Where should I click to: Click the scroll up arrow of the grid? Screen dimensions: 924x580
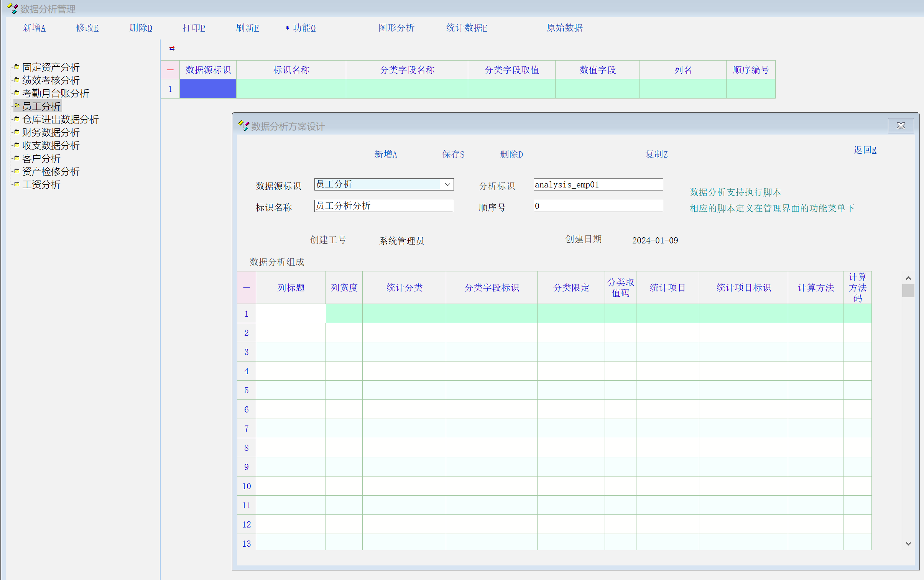click(x=908, y=278)
